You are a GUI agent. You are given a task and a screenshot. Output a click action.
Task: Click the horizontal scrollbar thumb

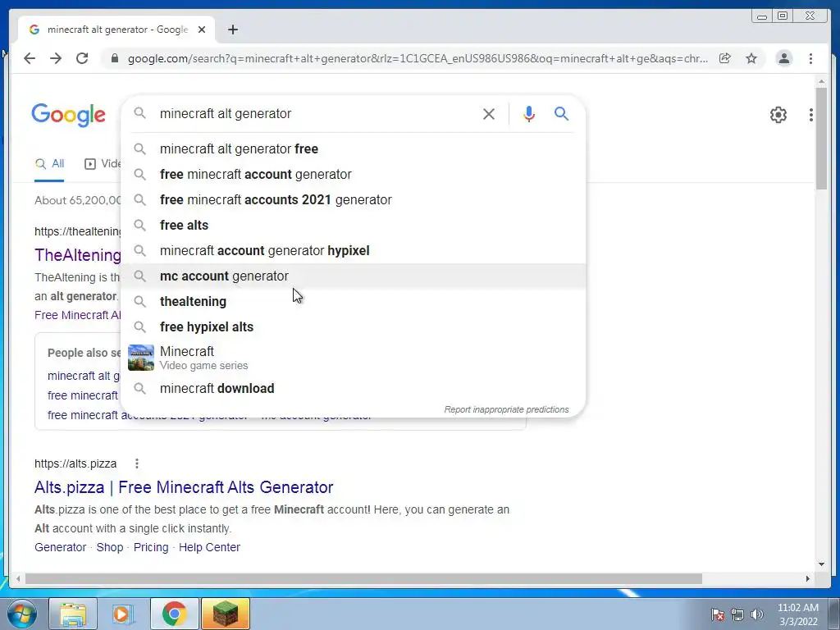[x=363, y=578]
